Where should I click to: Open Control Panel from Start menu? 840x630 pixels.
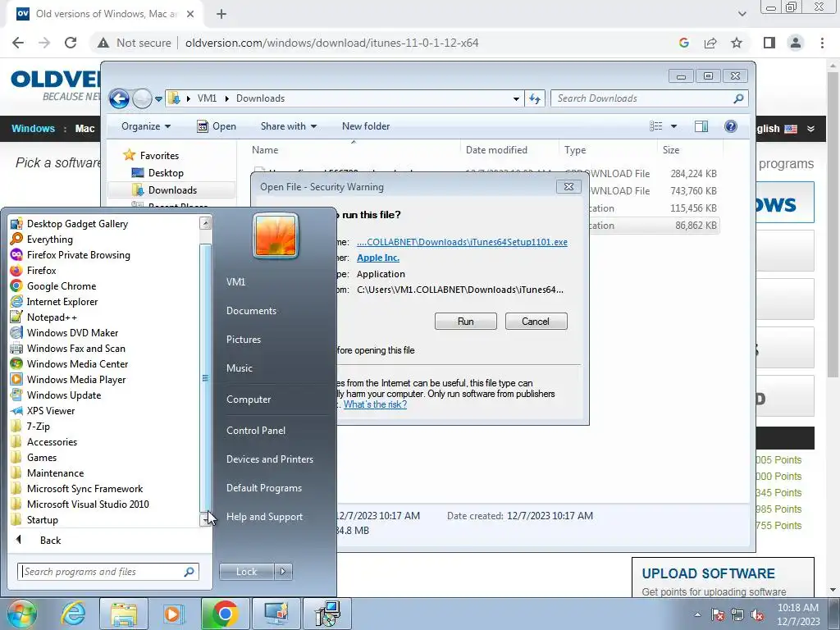click(256, 431)
